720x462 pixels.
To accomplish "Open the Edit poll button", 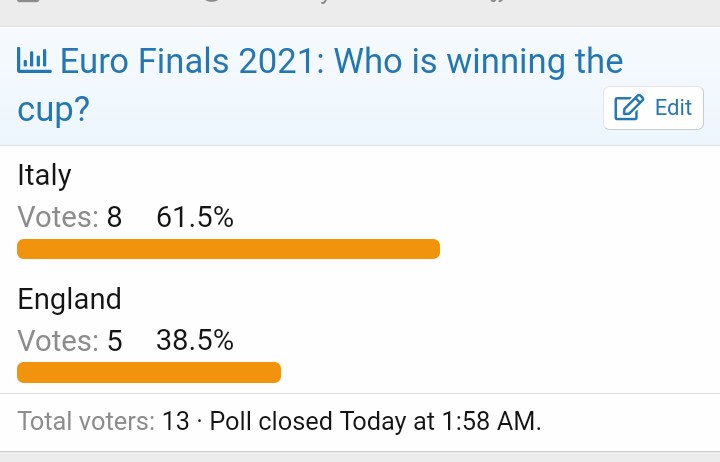I will coord(653,108).
